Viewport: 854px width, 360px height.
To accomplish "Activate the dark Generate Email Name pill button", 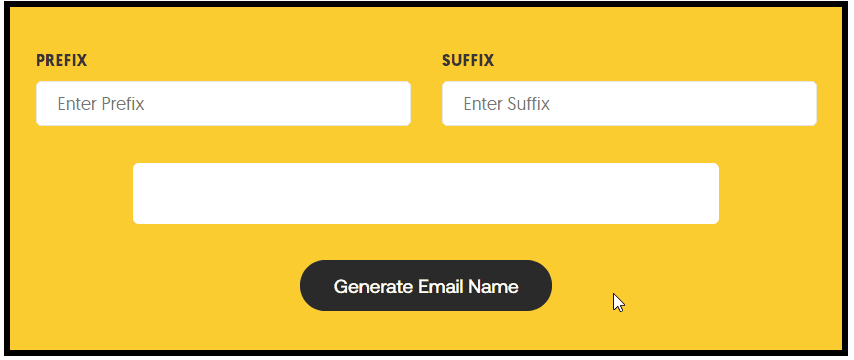I will click(x=425, y=285).
